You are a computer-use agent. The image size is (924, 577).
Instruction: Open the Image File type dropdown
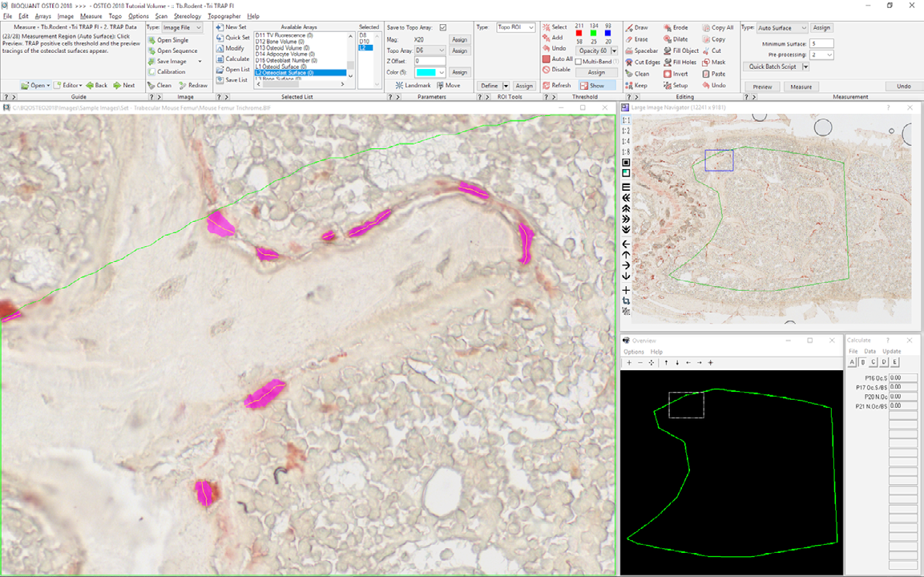[x=199, y=28]
